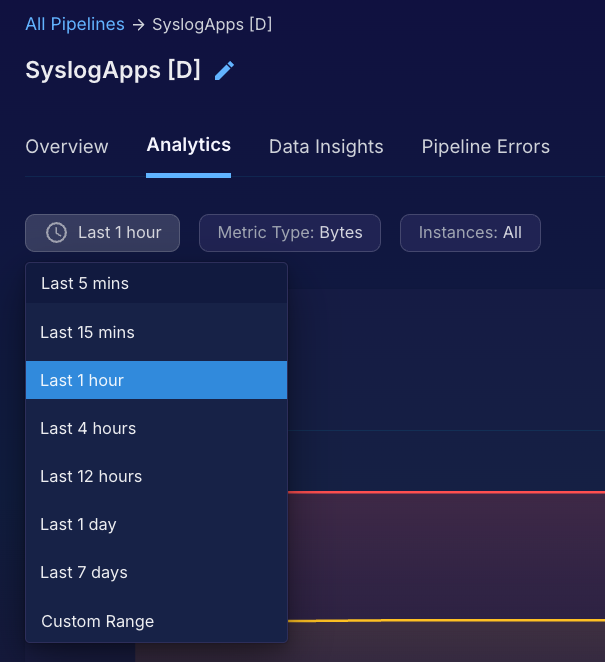This screenshot has width=605, height=662.
Task: Select the Analytics tab
Action: pyautogui.click(x=188, y=145)
